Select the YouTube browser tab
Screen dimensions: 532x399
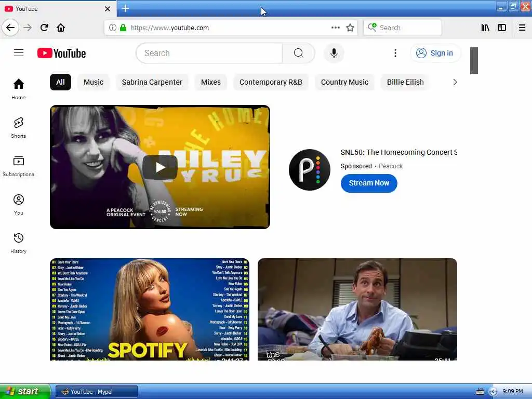click(x=58, y=9)
